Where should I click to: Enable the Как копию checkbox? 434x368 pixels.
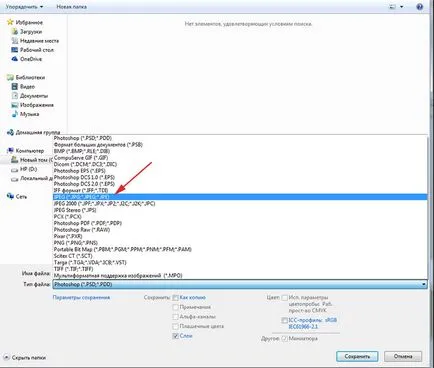(x=175, y=297)
